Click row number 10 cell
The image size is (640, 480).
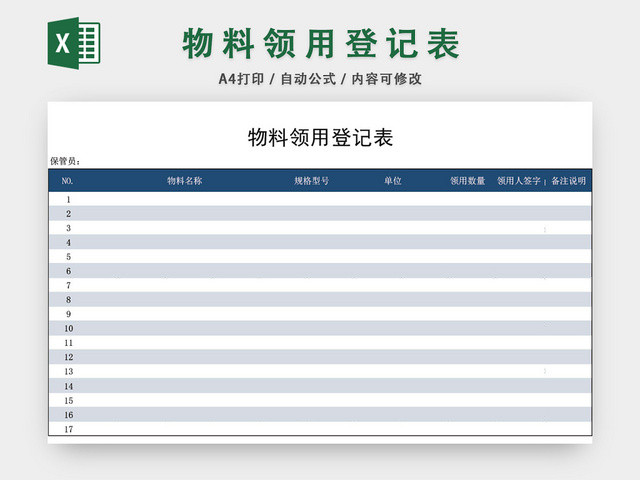click(68, 328)
